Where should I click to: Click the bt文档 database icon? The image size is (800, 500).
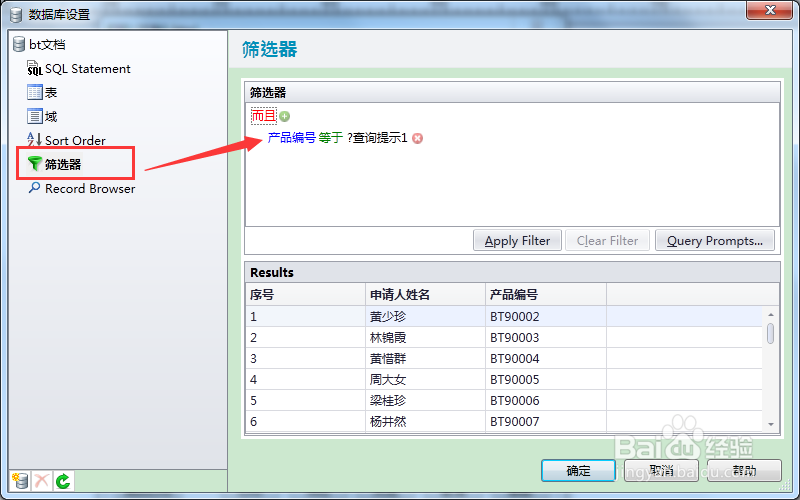tap(19, 44)
